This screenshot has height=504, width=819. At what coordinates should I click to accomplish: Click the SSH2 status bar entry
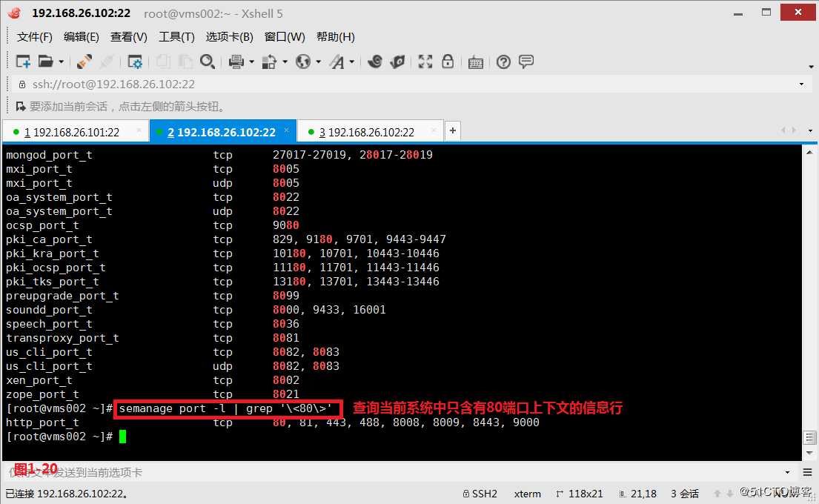pos(480,494)
